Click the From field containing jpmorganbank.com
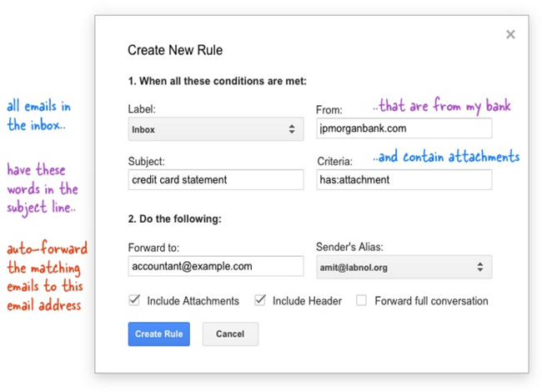 [404, 128]
